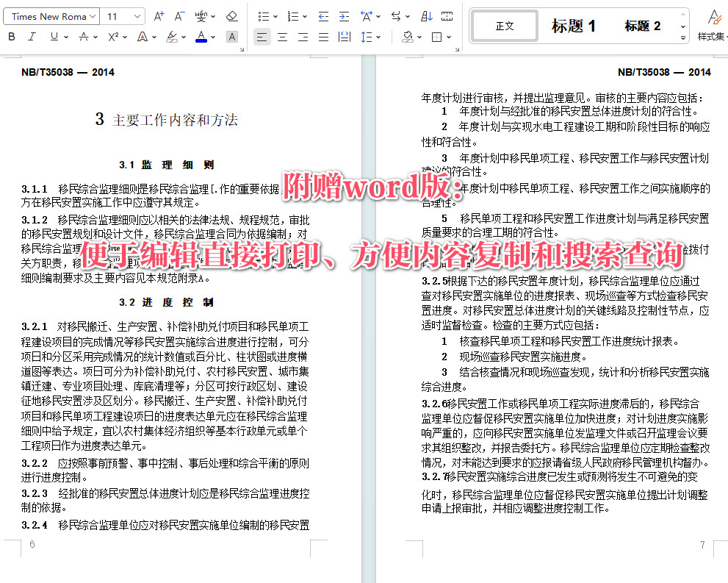
Task: Select the strikethrough icon
Action: tap(83, 35)
